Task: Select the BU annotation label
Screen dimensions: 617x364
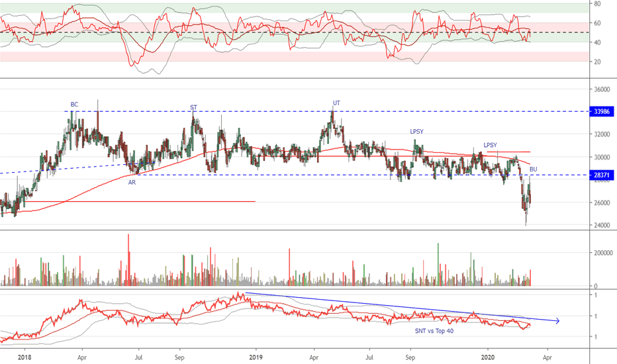Action: click(x=533, y=169)
